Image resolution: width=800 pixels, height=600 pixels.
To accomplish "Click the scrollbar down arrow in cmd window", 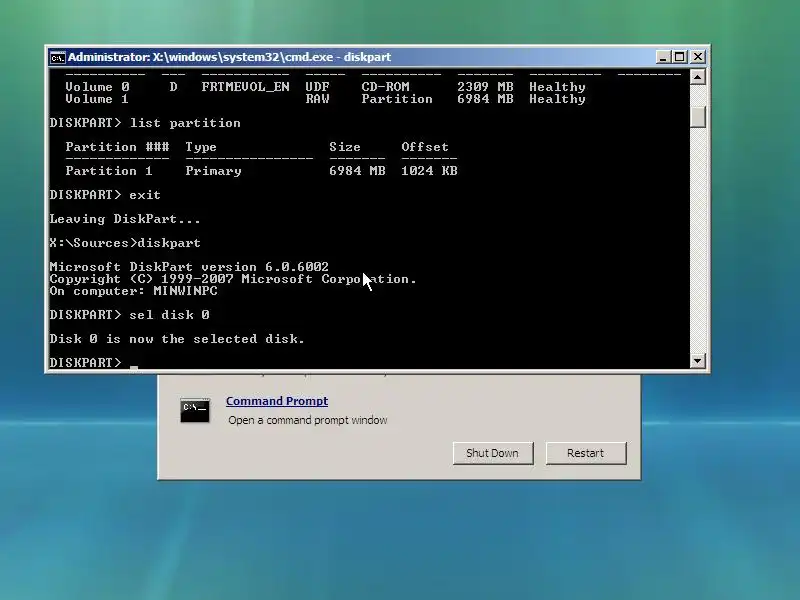I will [x=697, y=361].
